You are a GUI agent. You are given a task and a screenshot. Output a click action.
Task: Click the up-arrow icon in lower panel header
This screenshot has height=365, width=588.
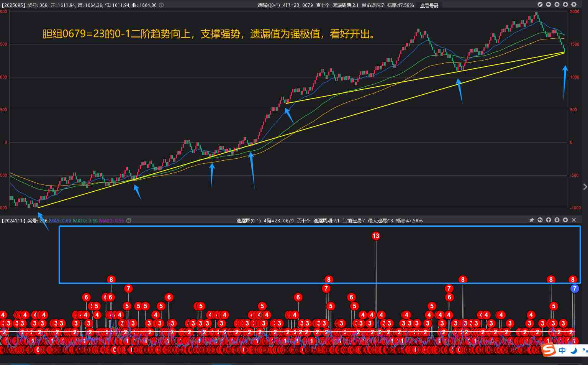[x=549, y=220]
